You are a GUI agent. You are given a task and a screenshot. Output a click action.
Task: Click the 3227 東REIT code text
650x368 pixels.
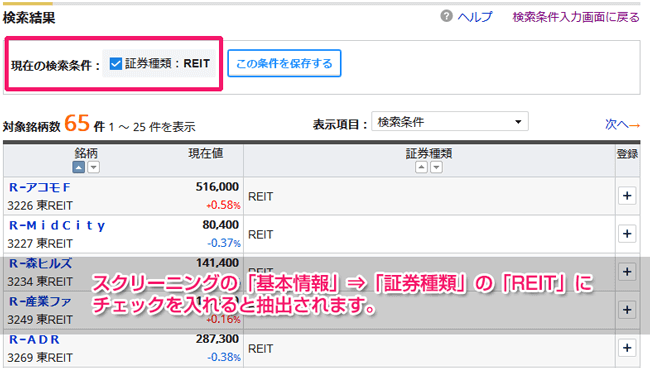point(40,244)
